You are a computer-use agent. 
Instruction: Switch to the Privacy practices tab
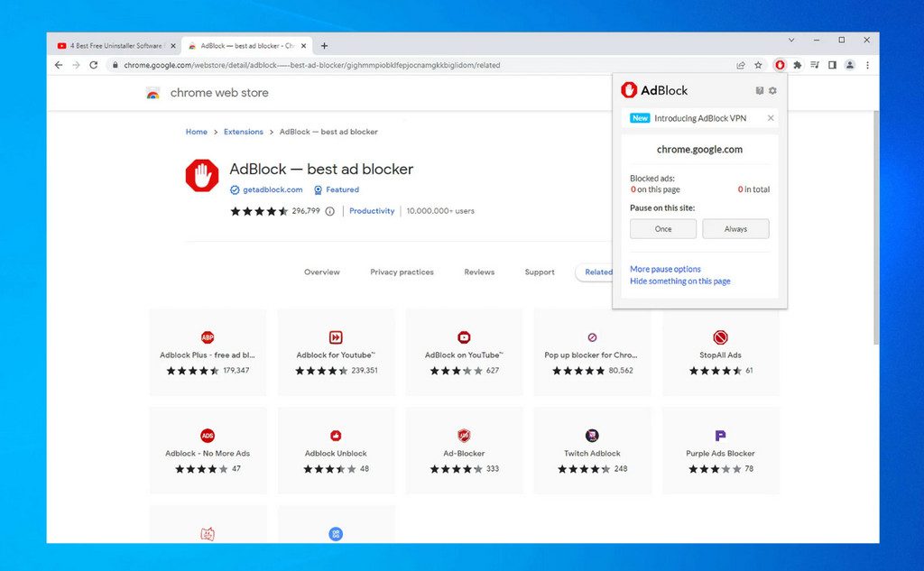[x=402, y=272]
